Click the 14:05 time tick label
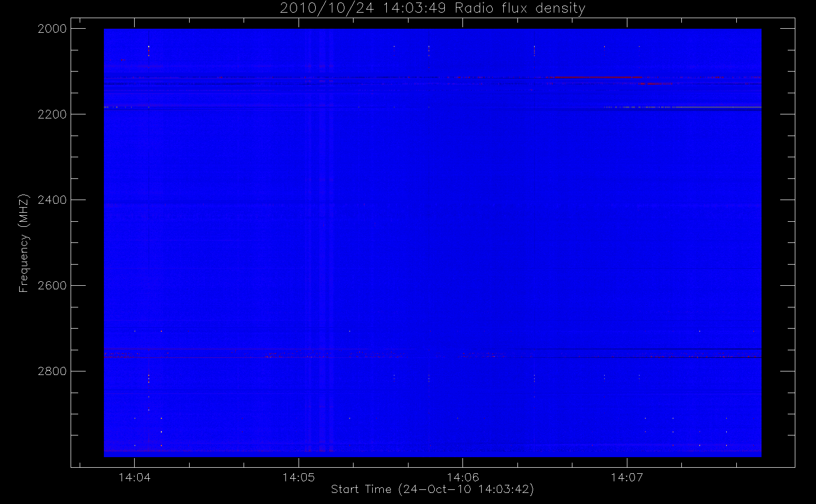The height and width of the screenshot is (504, 816). coord(299,477)
